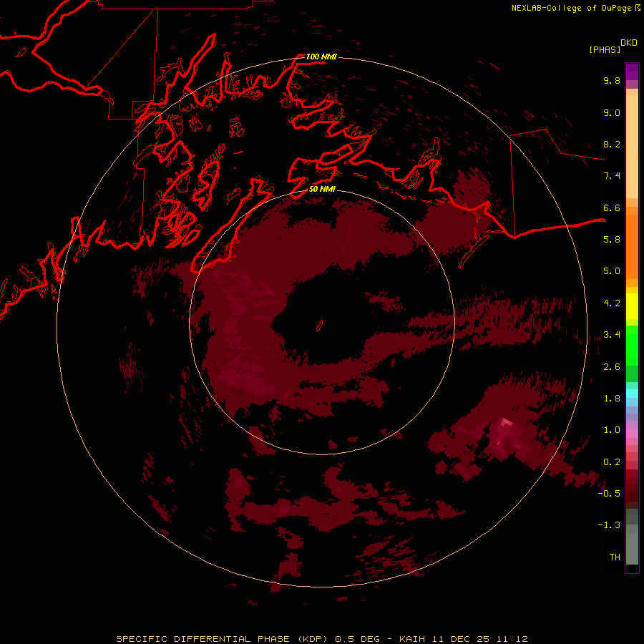Click the TH legend label
644x644 pixels.
615,557
